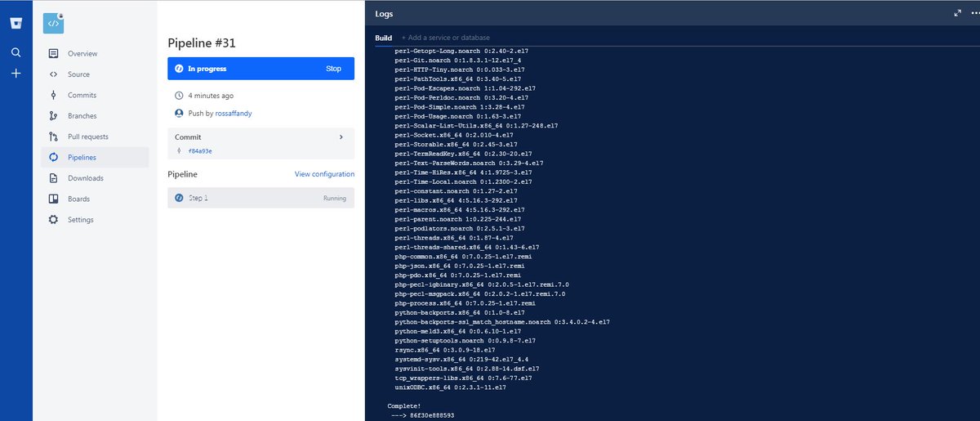The width and height of the screenshot is (980, 421).
Task: Click the commit node icon near f84a93e
Action: pyautogui.click(x=179, y=150)
